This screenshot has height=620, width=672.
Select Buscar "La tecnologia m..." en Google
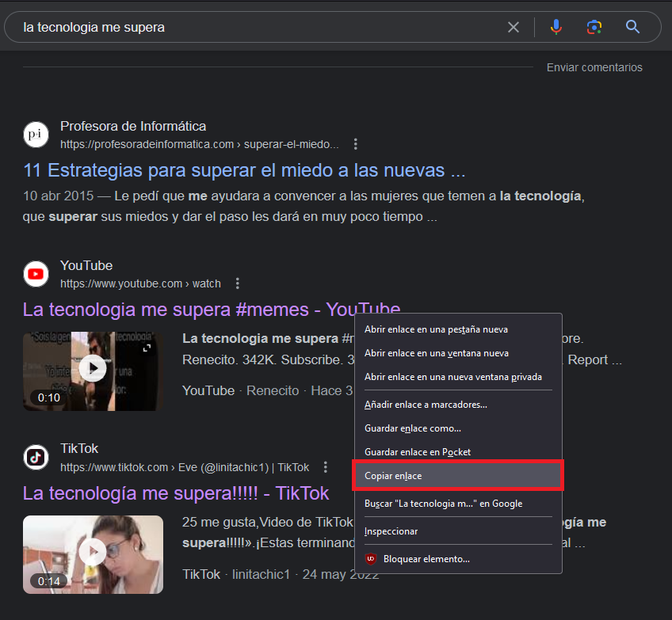458,504
